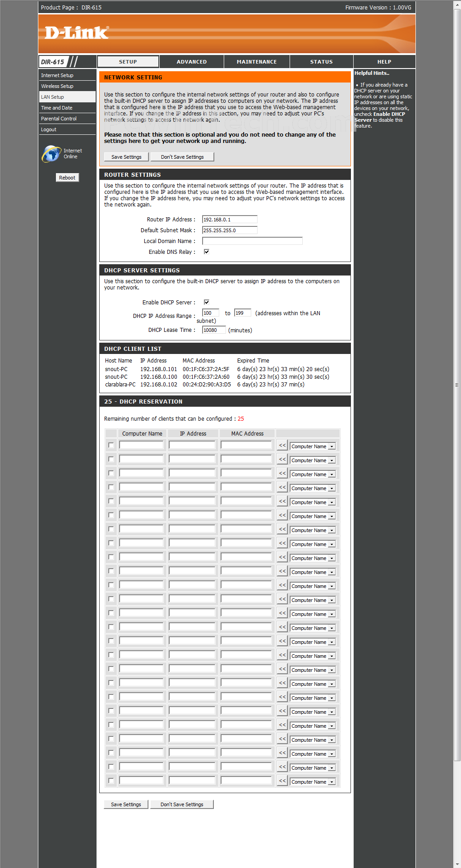Switch to the SETUP tab
This screenshot has width=461, height=868.
click(x=128, y=62)
